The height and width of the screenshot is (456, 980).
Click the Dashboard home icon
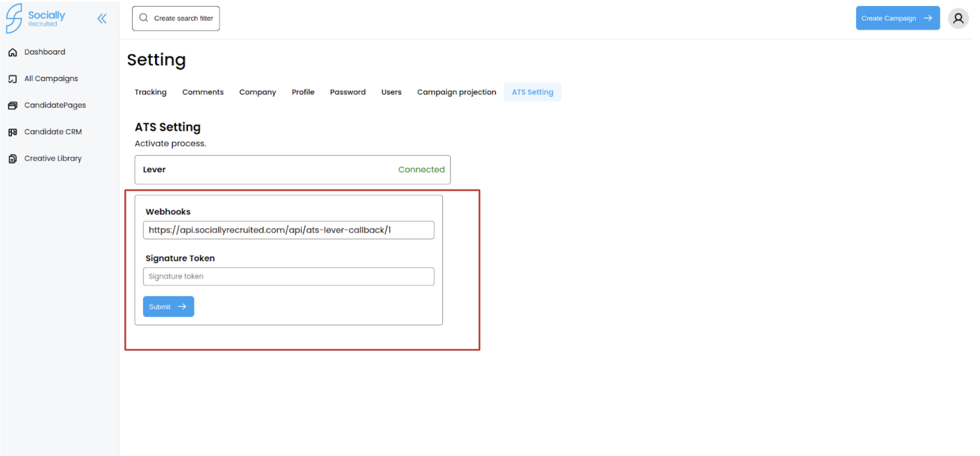click(13, 52)
